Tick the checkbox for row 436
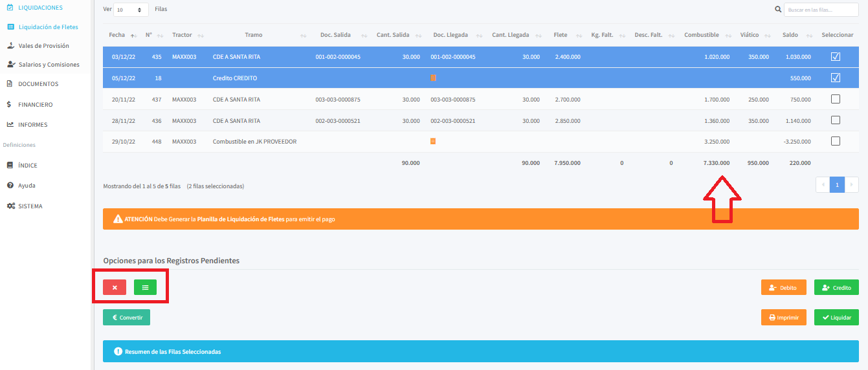This screenshot has width=868, height=370. click(x=835, y=120)
